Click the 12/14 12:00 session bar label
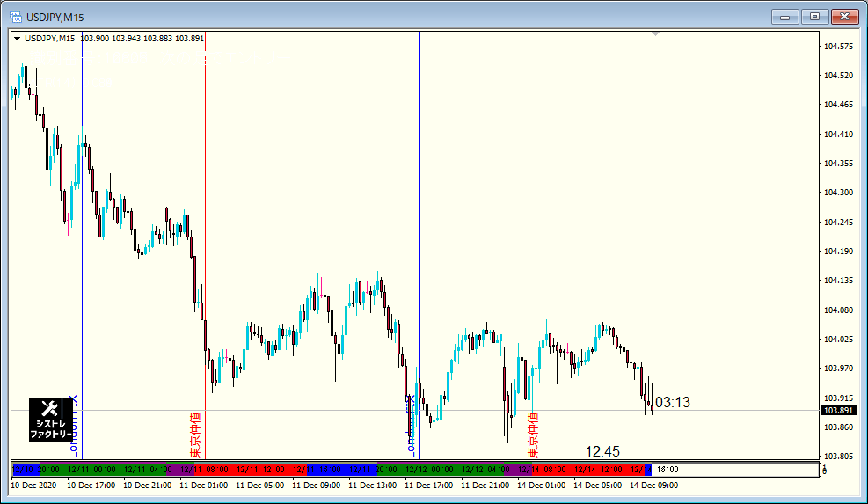 coord(598,470)
